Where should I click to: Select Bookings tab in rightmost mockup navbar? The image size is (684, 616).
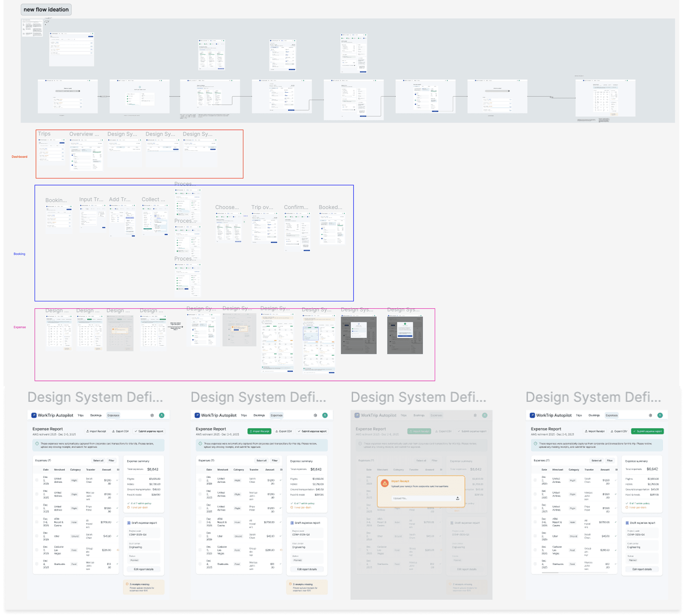pos(594,415)
